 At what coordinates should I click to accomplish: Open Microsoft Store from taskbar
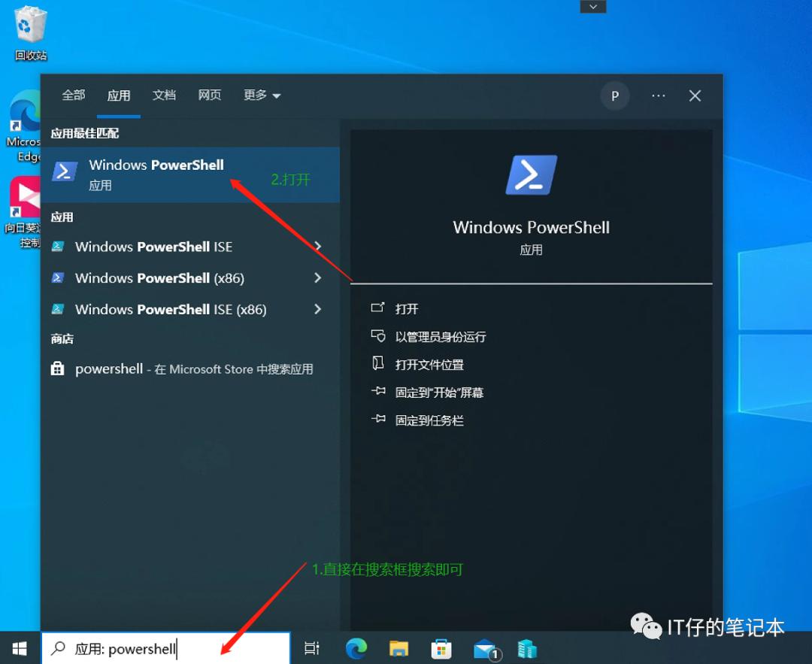[x=441, y=647]
